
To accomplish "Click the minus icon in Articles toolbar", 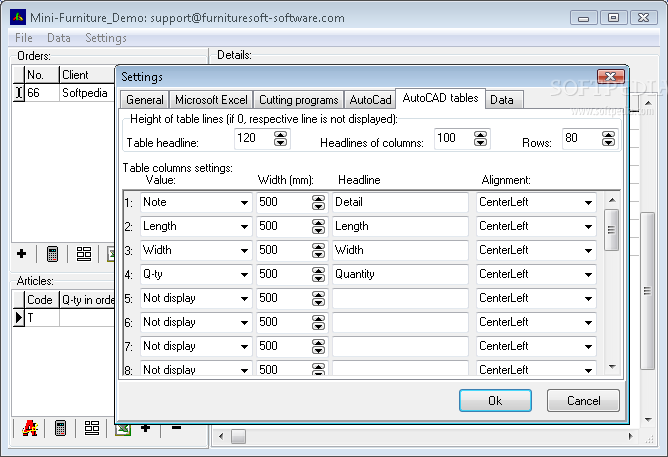I will [x=176, y=428].
